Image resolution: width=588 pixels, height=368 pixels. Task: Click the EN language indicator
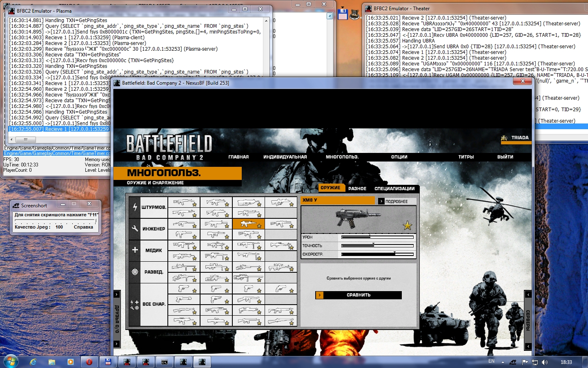(491, 361)
